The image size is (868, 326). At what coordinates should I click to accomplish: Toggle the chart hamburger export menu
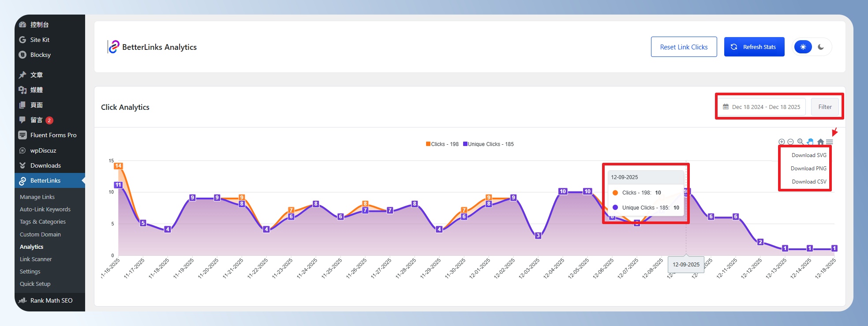(x=830, y=142)
